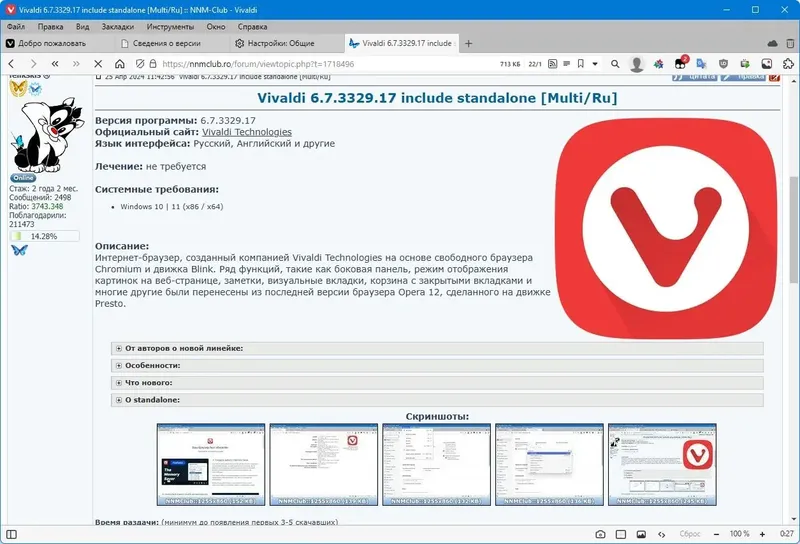The image size is (800, 544).
Task: Open the address history dropdown arrow
Action: click(595, 64)
